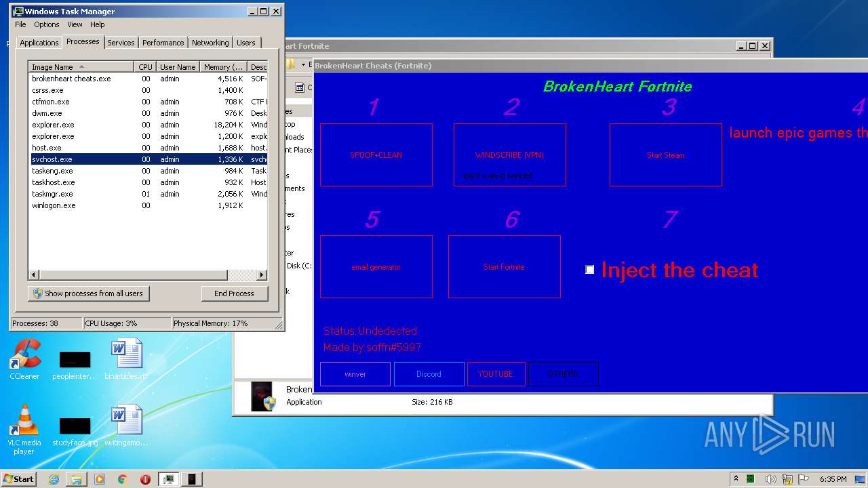This screenshot has height=488, width=868.
Task: Click the Start button
Action: pyautogui.click(x=19, y=479)
